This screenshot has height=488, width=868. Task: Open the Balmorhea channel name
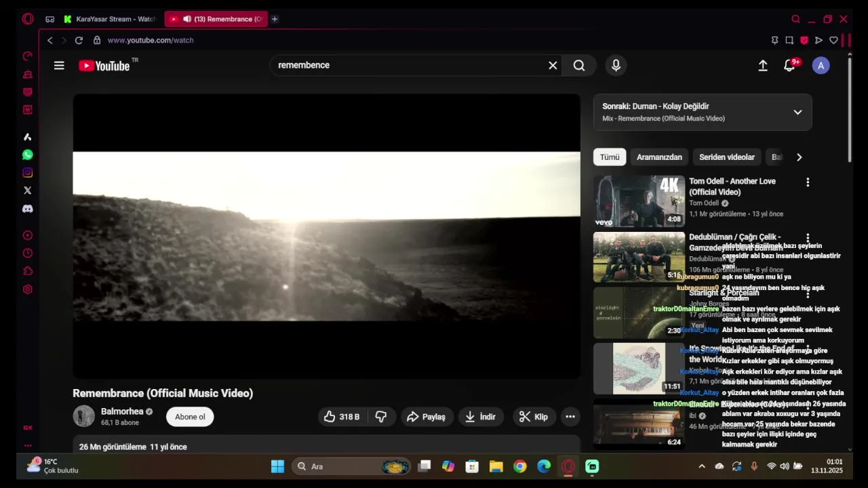122,411
